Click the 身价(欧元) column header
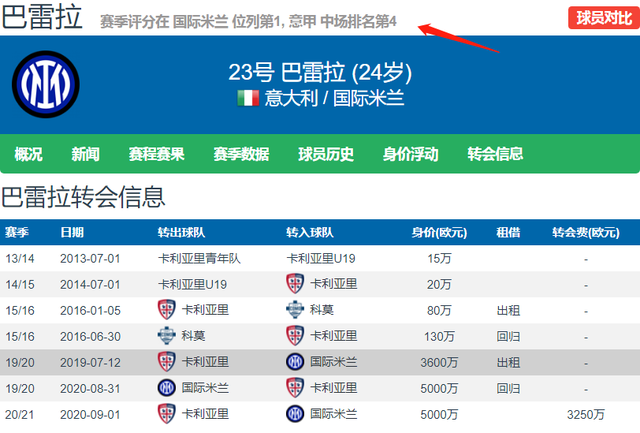 pos(439,233)
